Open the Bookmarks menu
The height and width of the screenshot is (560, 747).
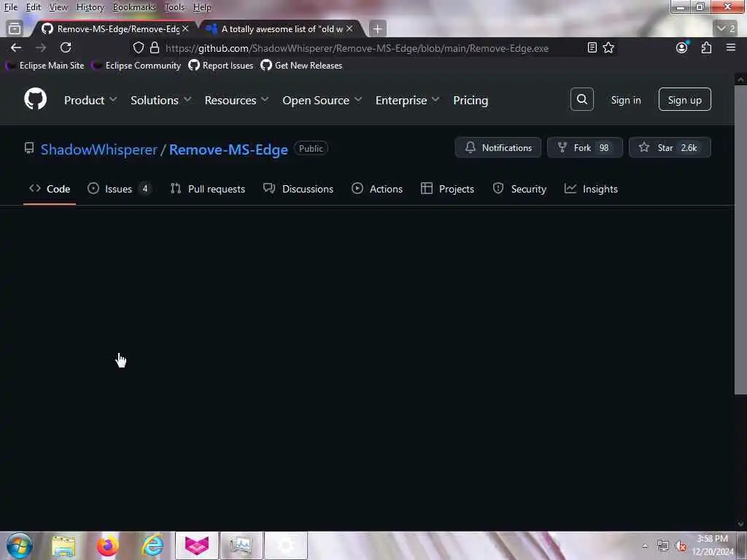tap(134, 7)
